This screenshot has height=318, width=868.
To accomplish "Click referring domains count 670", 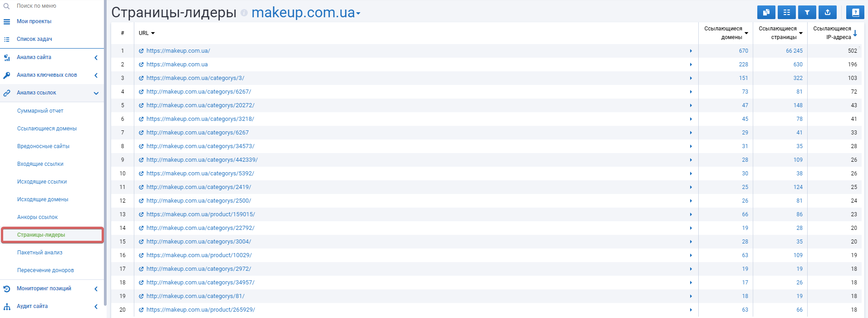I will 743,51.
